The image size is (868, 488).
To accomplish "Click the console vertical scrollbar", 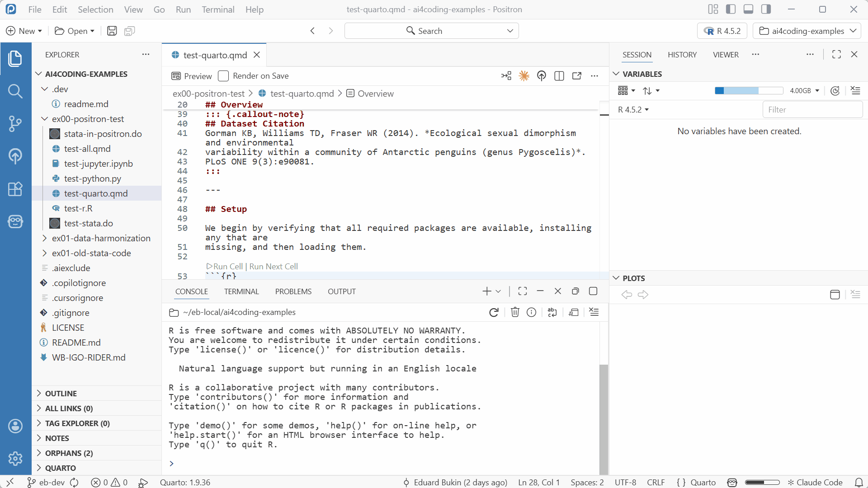I will coord(604,419).
